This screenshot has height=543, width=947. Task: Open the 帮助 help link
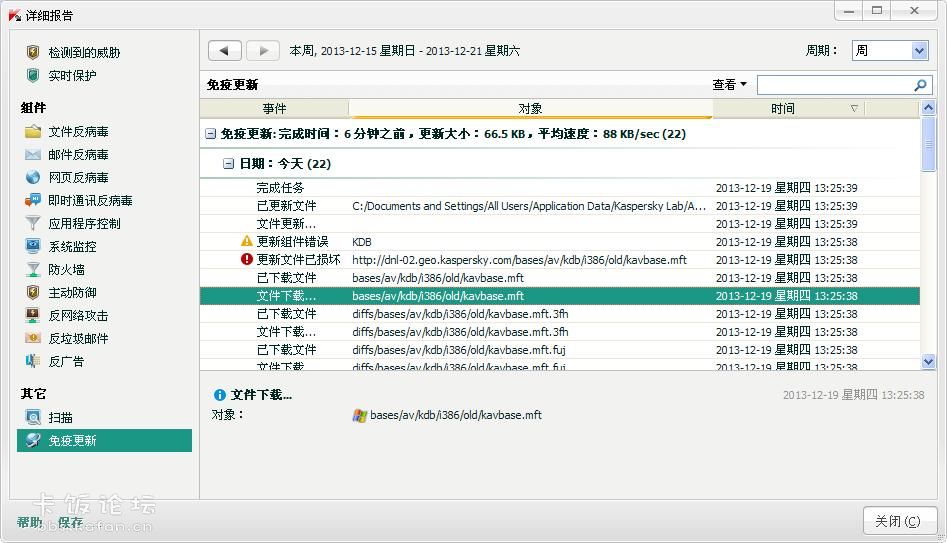30,522
